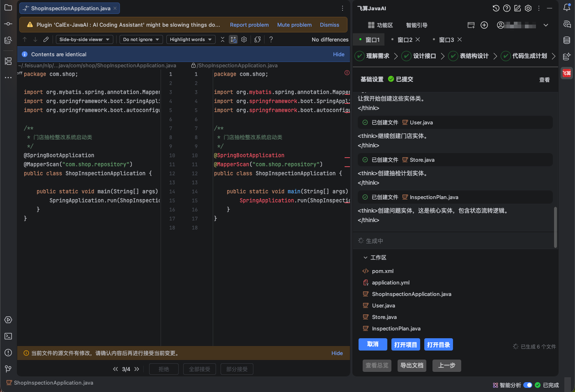Screen dimensions: 575x392
Task: Toggle synchronize scrolling in diff toolbar
Action: pos(234,40)
